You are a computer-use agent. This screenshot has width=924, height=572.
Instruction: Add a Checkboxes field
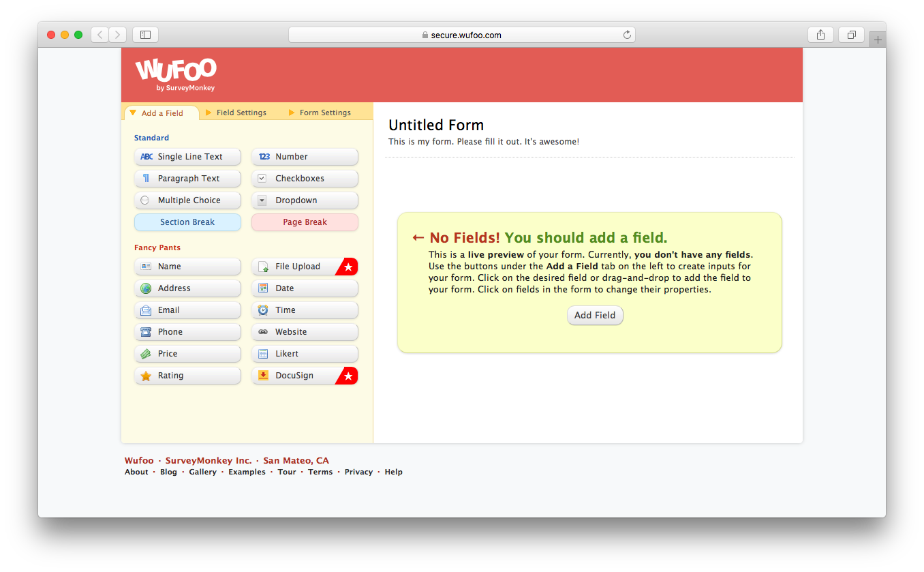[x=305, y=179]
